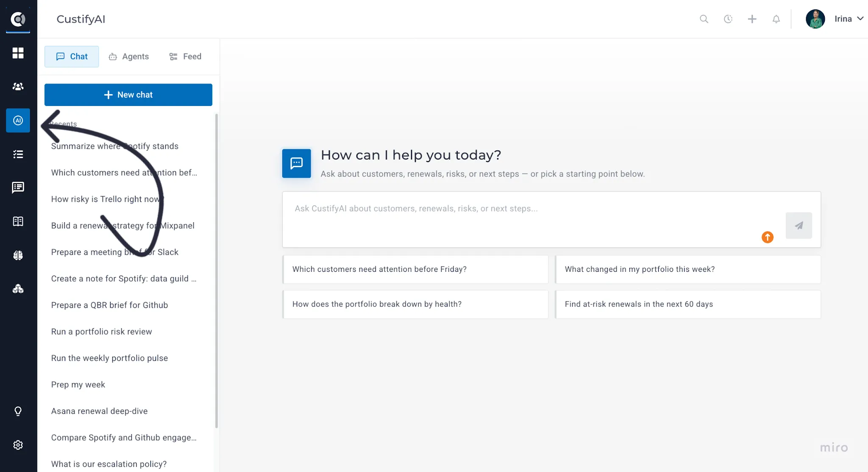Open 'How risky is Trello right now' chat
This screenshot has width=868, height=472.
(x=108, y=199)
